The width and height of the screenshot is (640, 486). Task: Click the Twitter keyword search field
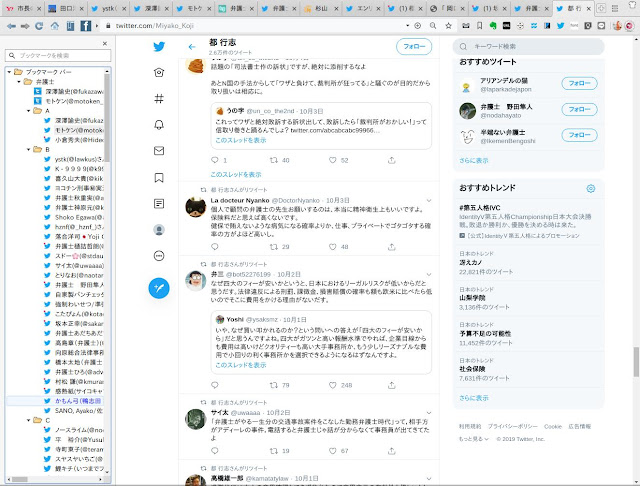click(x=529, y=47)
